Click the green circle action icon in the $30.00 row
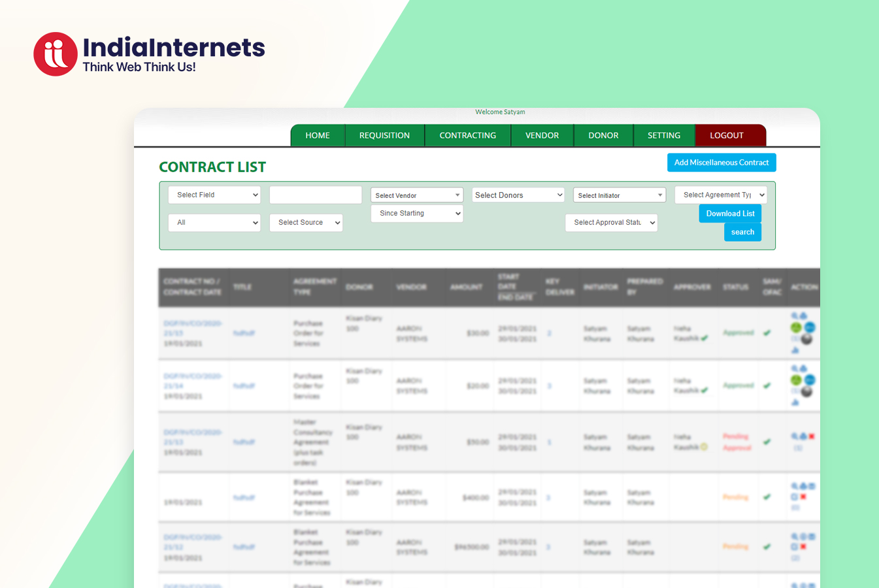Viewport: 879px width, 588px height. [x=796, y=327]
